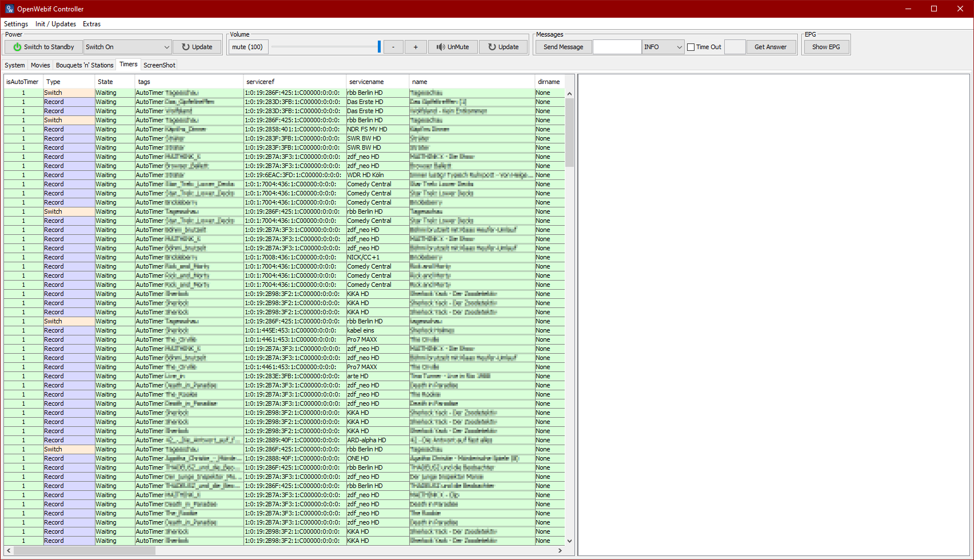The height and width of the screenshot is (560, 974).
Task: Select the 'NDR FS MV HD' servicename cell
Action: pos(378,129)
